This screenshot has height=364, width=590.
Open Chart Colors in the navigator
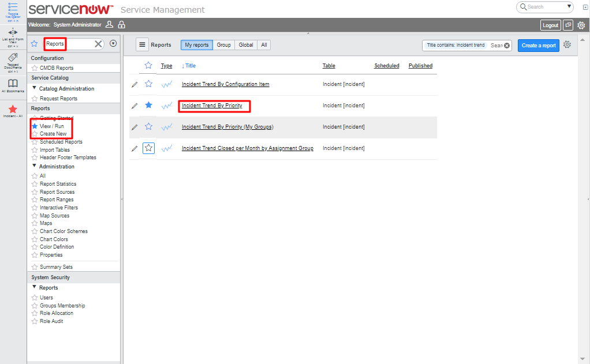tap(54, 239)
